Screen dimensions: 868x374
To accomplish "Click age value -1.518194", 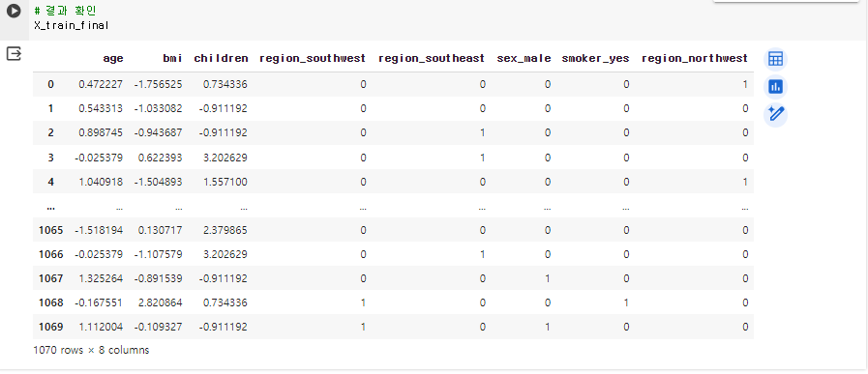I will point(99,230).
